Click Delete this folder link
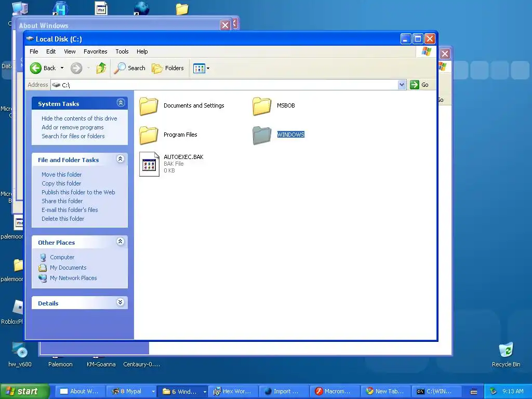Screen dimensions: 532x399 pos(63,219)
